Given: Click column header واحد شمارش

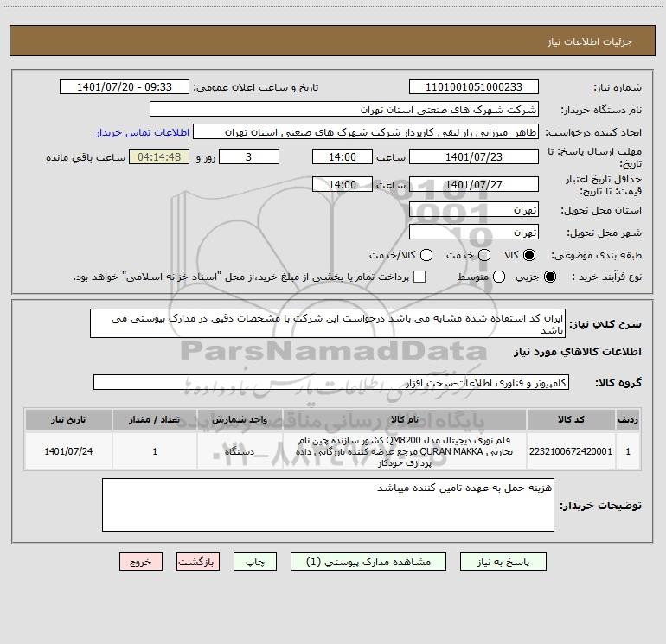Looking at the screenshot, I should (x=240, y=419).
